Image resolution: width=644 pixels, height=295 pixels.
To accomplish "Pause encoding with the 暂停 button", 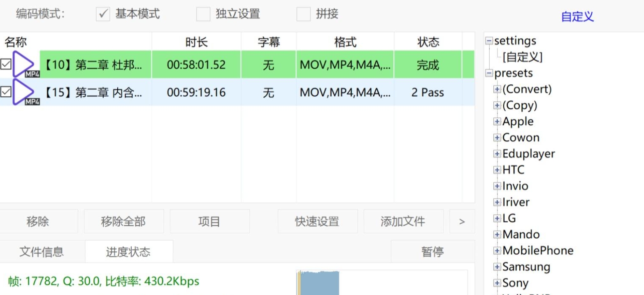I will click(432, 252).
